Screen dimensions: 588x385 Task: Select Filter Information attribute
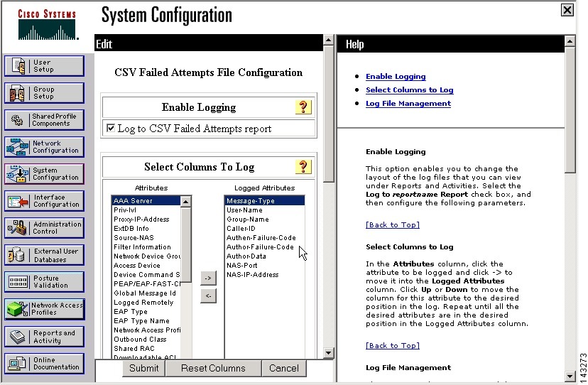point(146,247)
